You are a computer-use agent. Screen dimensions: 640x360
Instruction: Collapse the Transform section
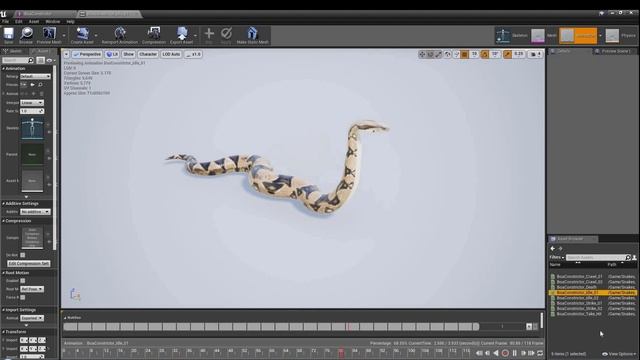[4, 332]
